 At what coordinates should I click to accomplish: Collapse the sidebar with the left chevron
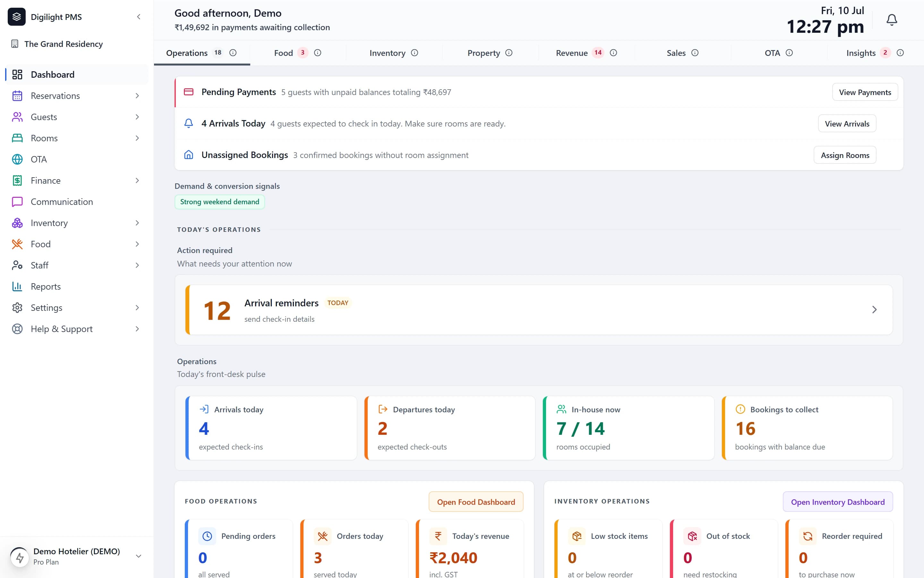pos(139,17)
